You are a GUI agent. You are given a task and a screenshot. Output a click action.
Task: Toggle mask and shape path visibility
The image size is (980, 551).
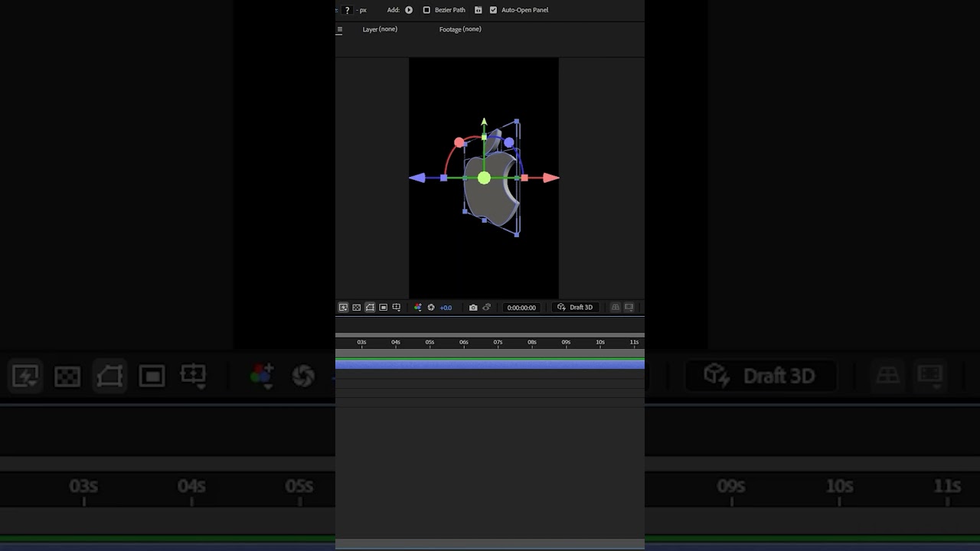click(x=370, y=307)
